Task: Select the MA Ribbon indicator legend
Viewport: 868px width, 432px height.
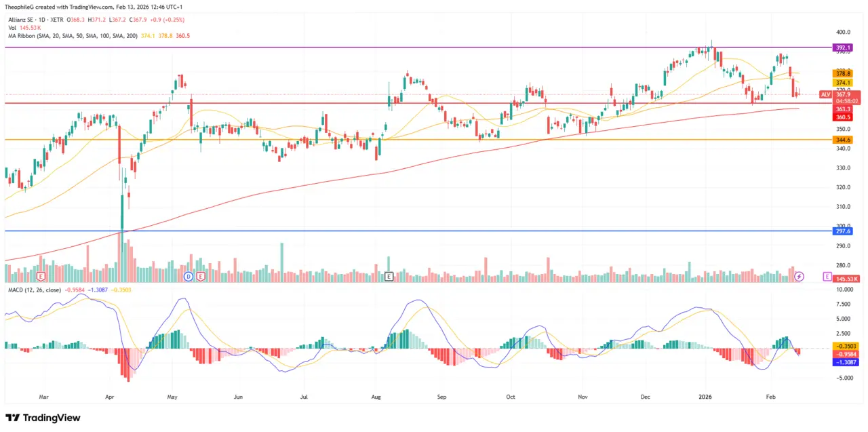Action: tap(71, 35)
